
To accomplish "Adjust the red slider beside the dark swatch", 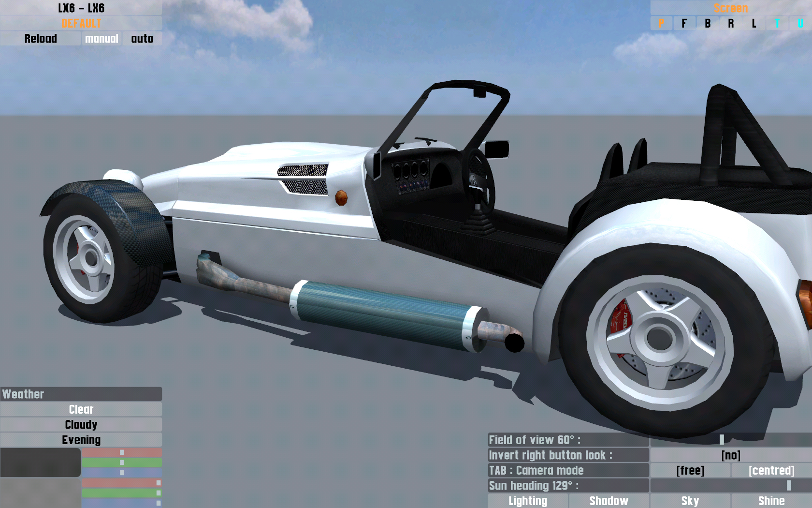I will coord(122,452).
